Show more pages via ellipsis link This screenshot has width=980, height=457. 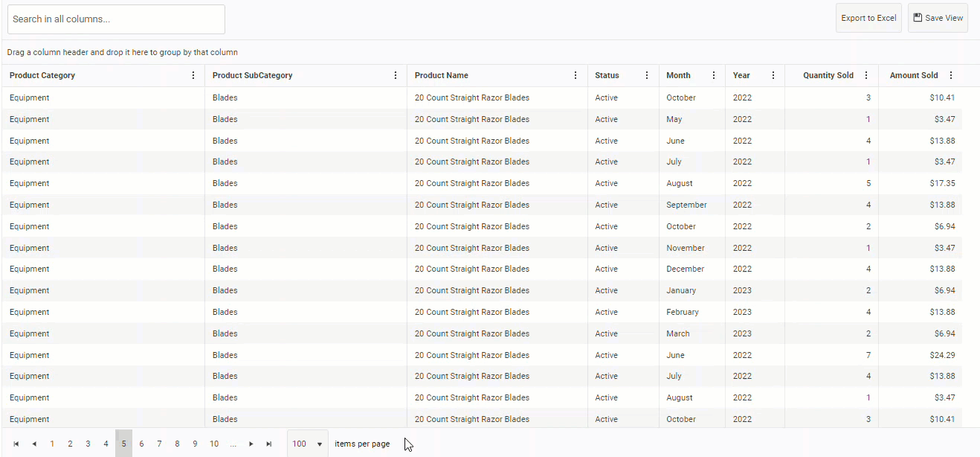tap(233, 444)
